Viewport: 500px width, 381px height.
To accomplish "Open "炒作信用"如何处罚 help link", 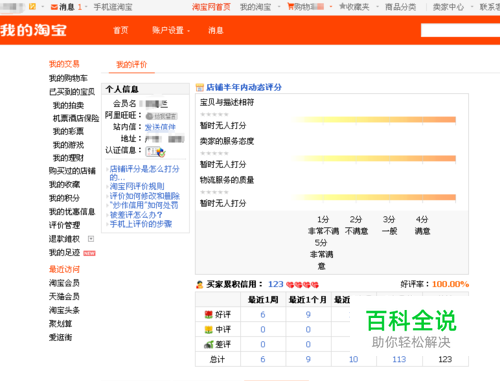I will (x=144, y=205).
